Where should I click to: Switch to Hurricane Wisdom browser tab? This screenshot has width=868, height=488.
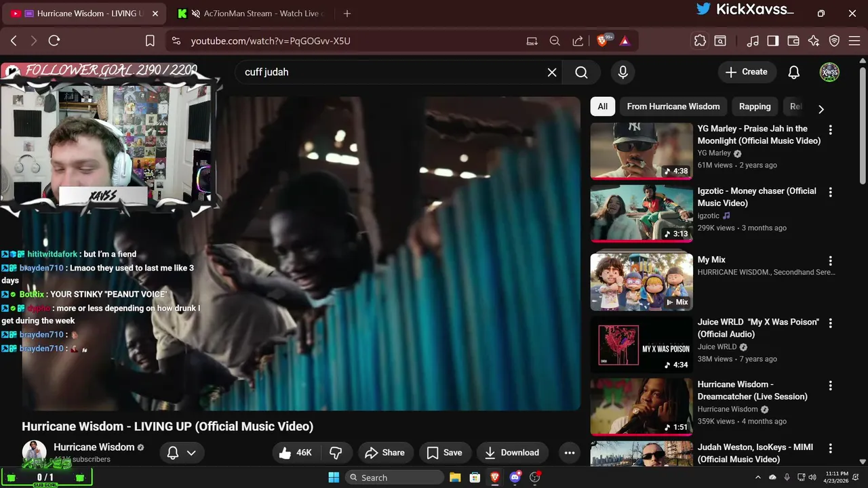pyautogui.click(x=83, y=14)
